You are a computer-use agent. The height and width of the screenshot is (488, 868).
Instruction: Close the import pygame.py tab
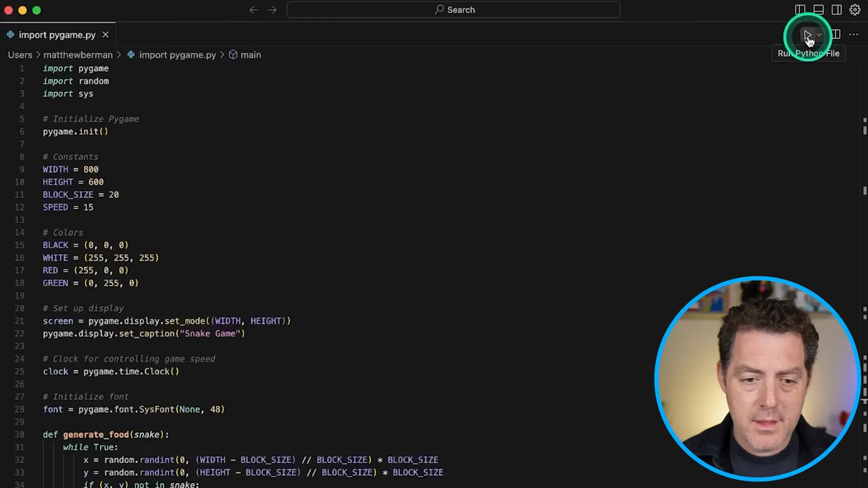(x=105, y=35)
